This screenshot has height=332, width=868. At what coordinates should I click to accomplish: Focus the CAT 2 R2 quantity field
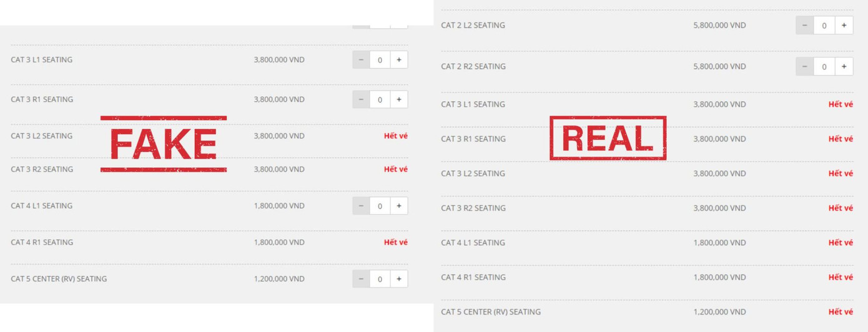tap(824, 67)
